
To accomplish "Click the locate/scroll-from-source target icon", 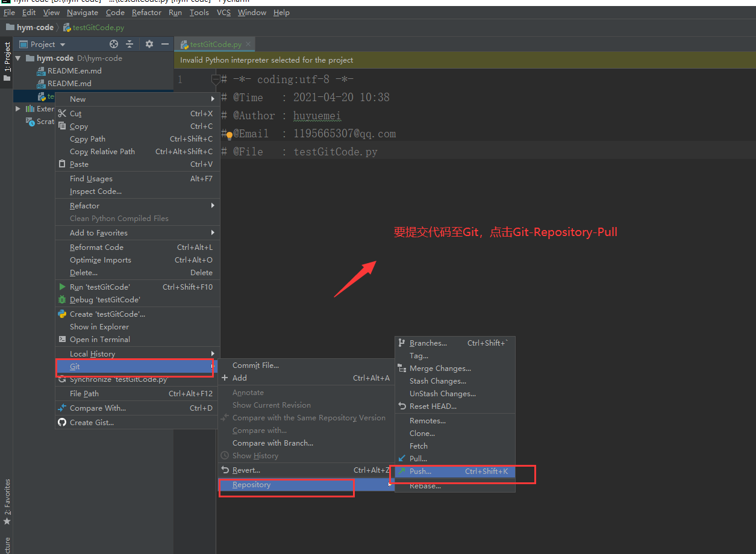I will [x=114, y=44].
